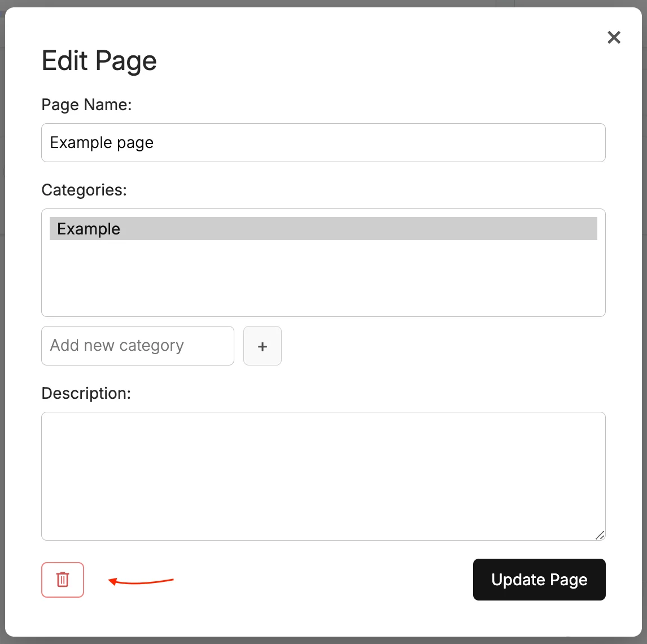Select the Example category in list
Image resolution: width=647 pixels, height=644 pixels.
pyautogui.click(x=323, y=229)
